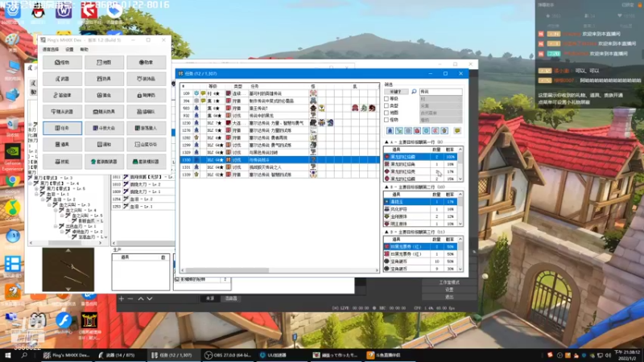The image size is (644, 362).
Task: Open 语言选择 menu in Dex window
Action: (51, 49)
